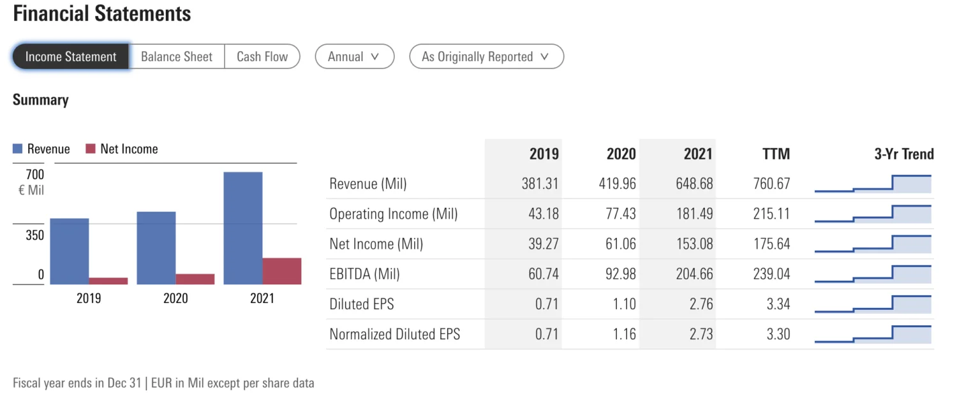This screenshot has height=403, width=980.
Task: Click the EBITDA trend sparkline
Action: pos(872,274)
